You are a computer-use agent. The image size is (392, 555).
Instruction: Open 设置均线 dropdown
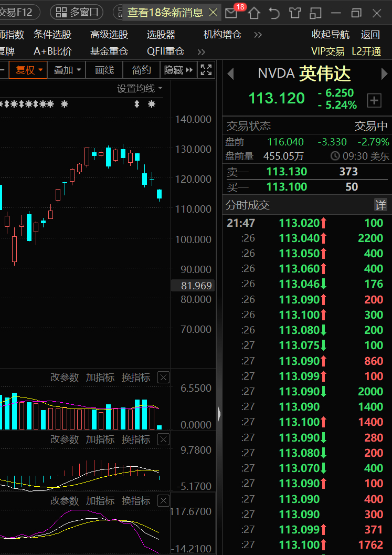140,89
